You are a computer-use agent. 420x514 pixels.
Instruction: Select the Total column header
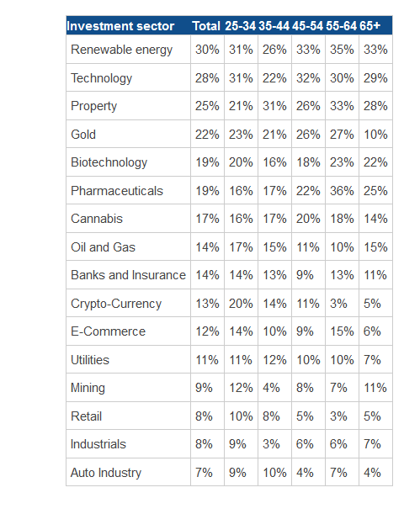[x=206, y=26]
